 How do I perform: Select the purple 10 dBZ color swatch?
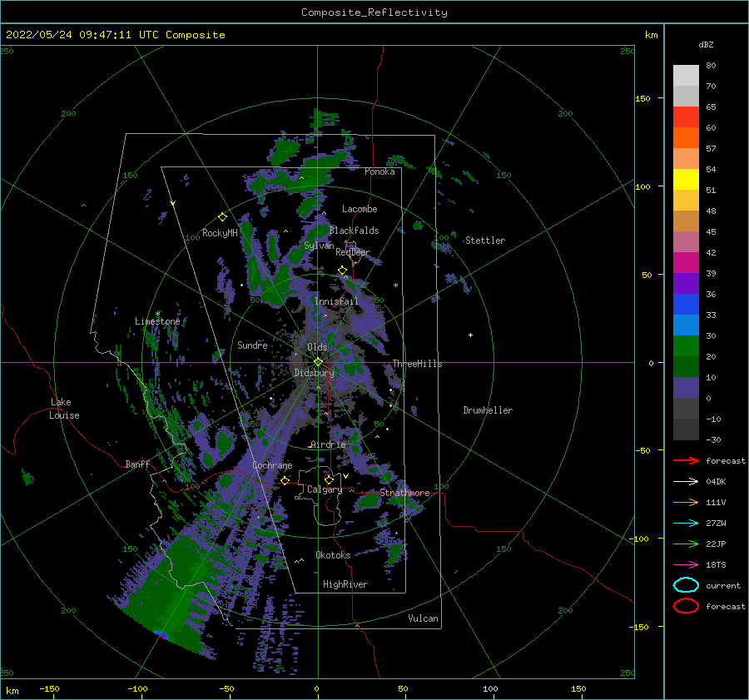[686, 387]
